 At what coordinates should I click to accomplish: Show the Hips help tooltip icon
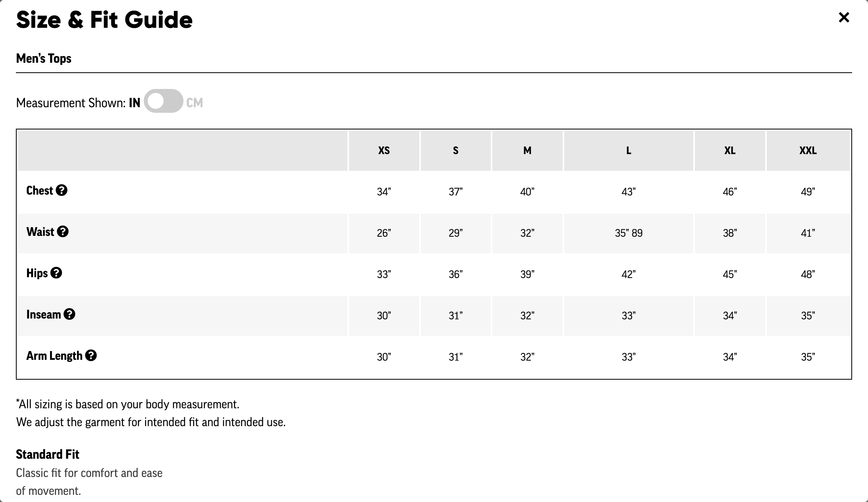(56, 273)
